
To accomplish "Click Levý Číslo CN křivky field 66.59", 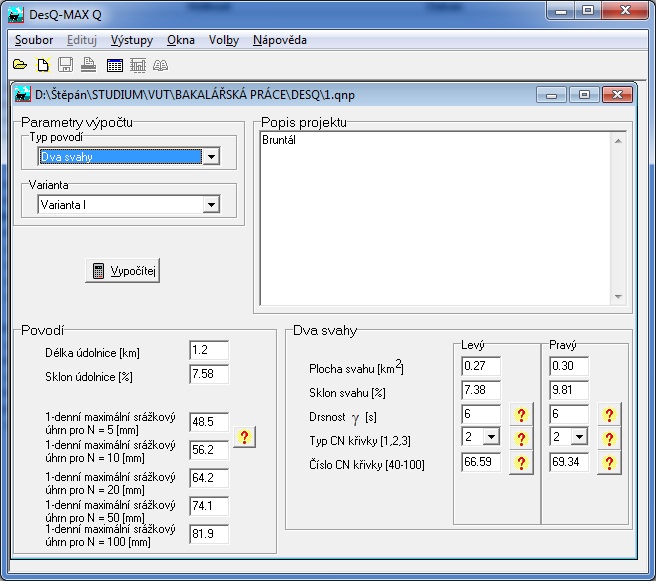I will tap(481, 462).
